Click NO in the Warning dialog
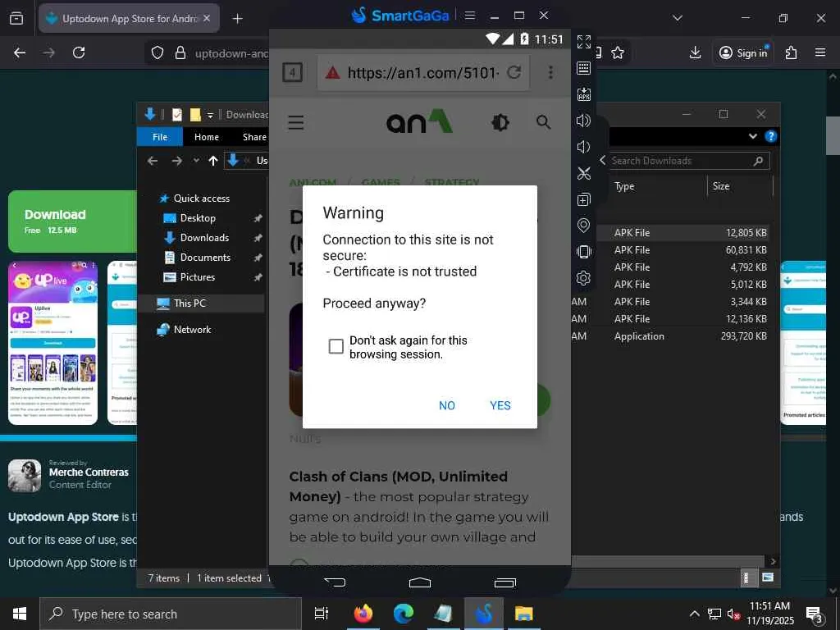Screen dimensions: 840x630 (x=447, y=405)
